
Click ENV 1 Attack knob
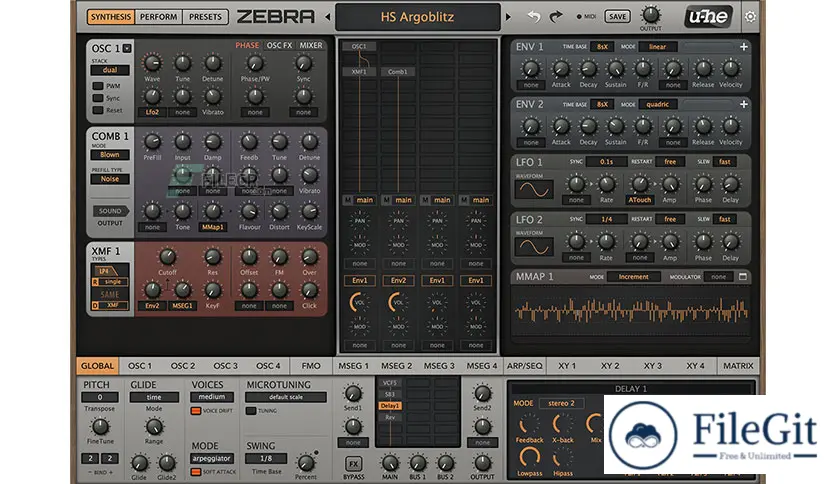point(560,69)
